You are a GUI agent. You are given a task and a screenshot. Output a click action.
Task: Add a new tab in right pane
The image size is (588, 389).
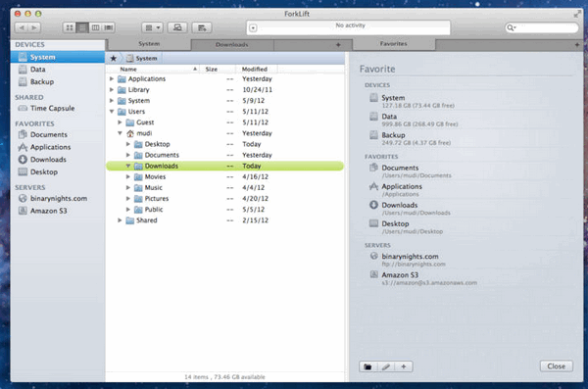577,45
